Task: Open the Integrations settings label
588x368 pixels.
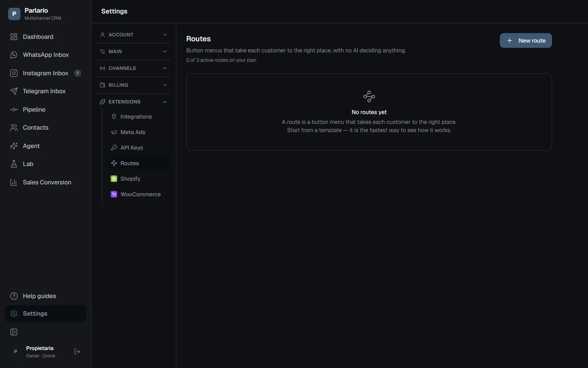Action: pyautogui.click(x=136, y=117)
